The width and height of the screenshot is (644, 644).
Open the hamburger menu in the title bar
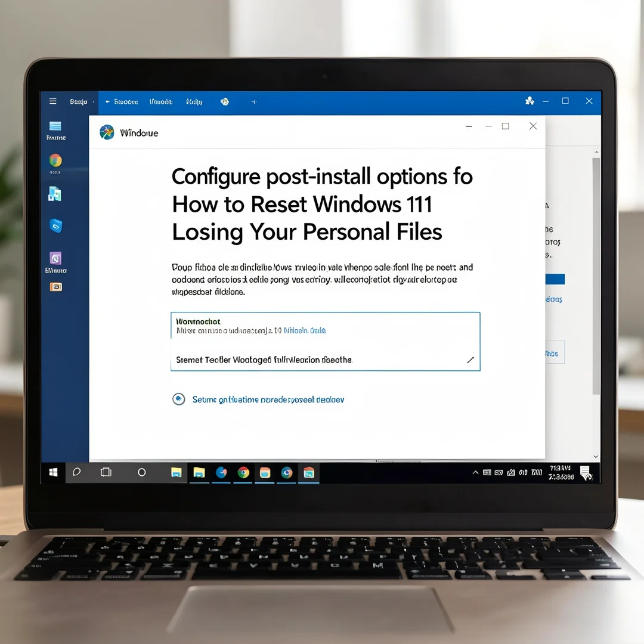tap(53, 101)
